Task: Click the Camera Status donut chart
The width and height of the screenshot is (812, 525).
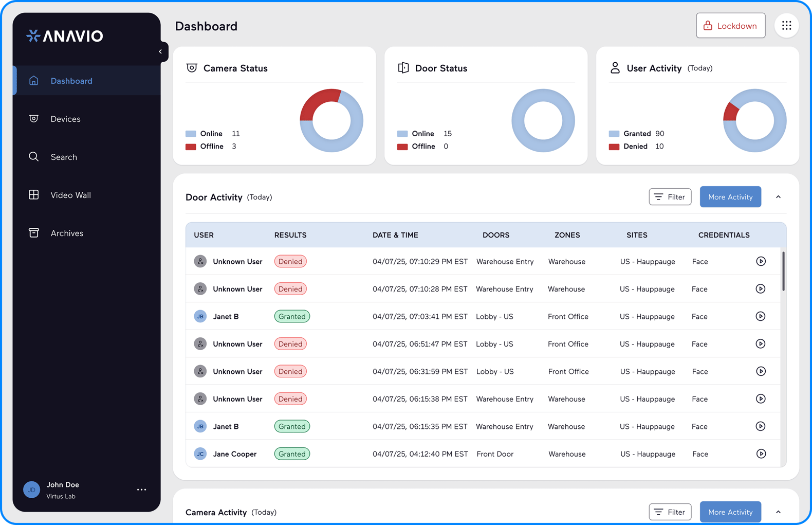Action: pyautogui.click(x=331, y=121)
